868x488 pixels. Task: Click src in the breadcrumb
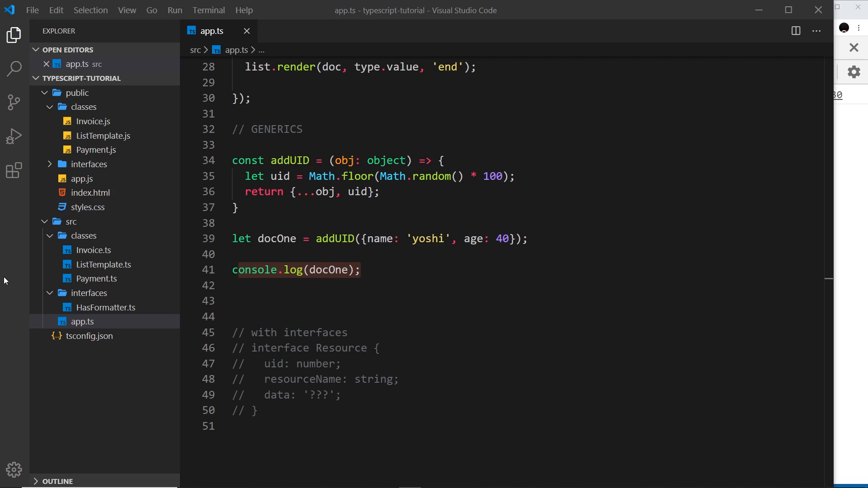(195, 50)
